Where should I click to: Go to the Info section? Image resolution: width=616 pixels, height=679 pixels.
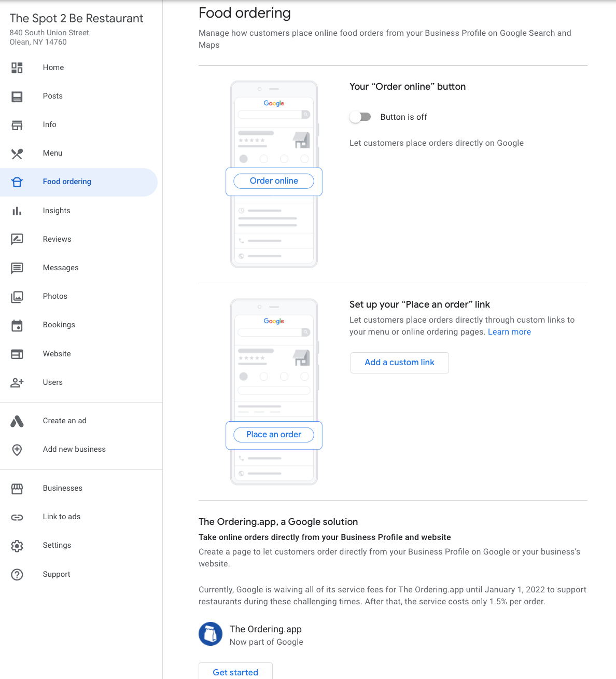tap(50, 124)
